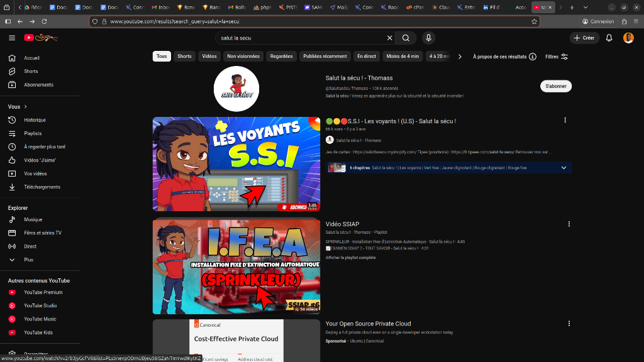Open notifications bell
The height and width of the screenshot is (362, 644).
[x=609, y=38]
